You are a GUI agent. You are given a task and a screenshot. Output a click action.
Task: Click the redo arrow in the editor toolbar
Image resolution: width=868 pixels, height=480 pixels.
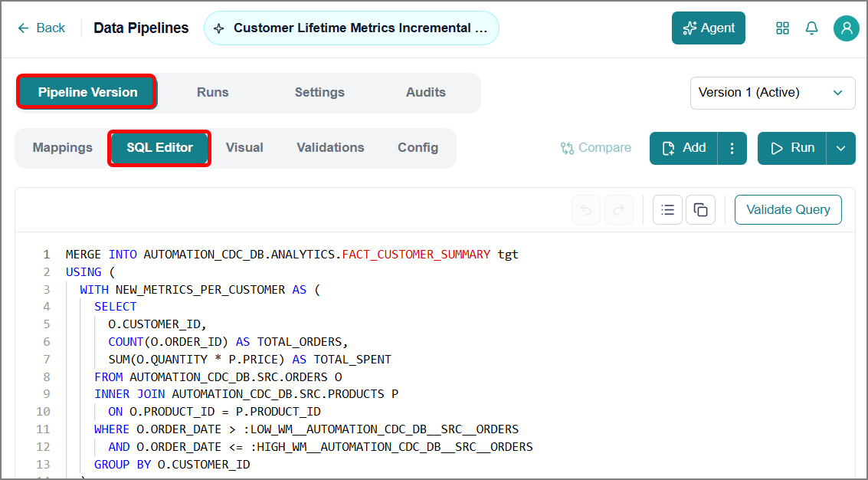point(619,209)
